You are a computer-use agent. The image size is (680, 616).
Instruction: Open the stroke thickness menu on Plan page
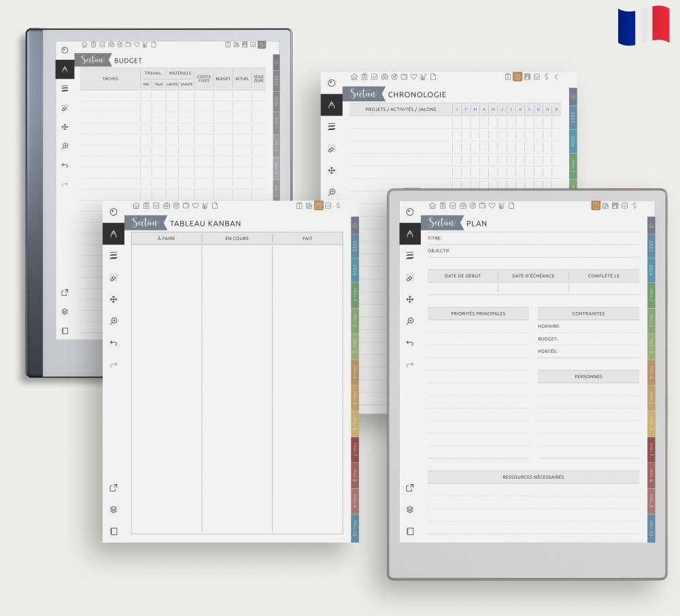409,256
